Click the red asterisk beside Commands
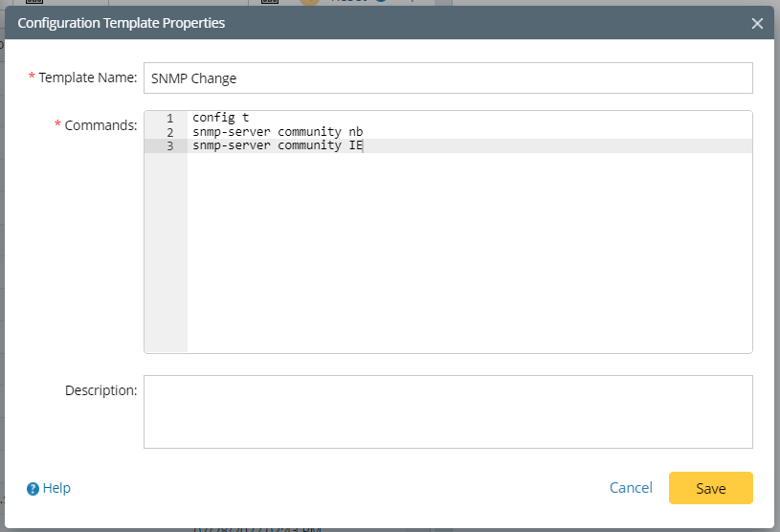This screenshot has width=780, height=532. [x=57, y=125]
